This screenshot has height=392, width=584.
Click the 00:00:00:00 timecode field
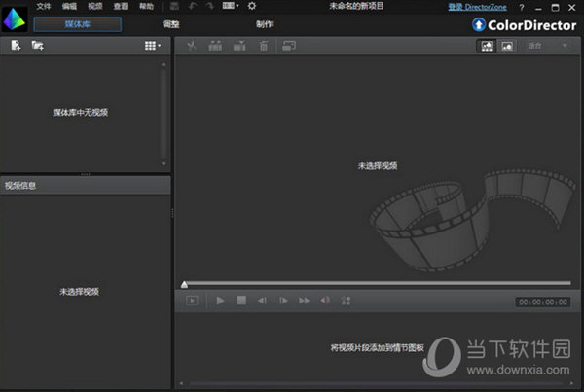click(x=543, y=302)
